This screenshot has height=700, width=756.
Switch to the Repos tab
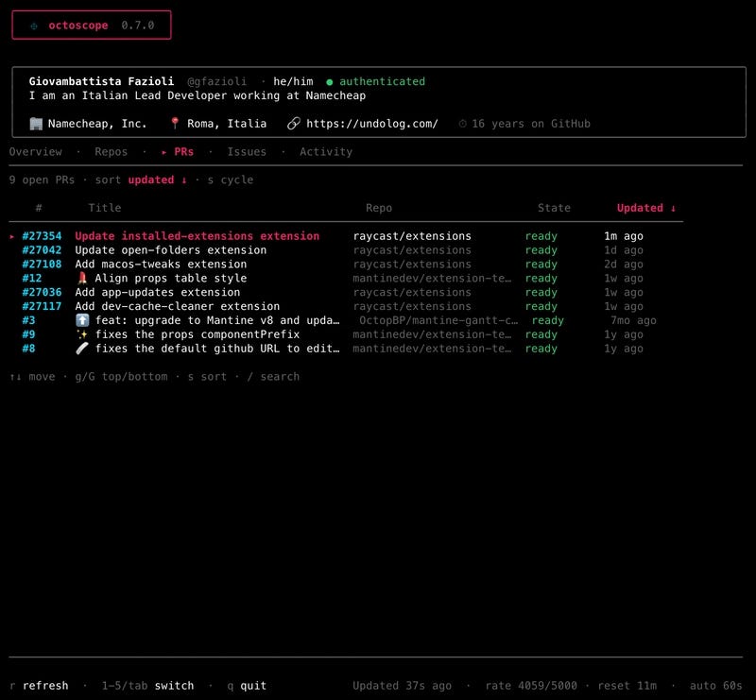pyautogui.click(x=111, y=152)
